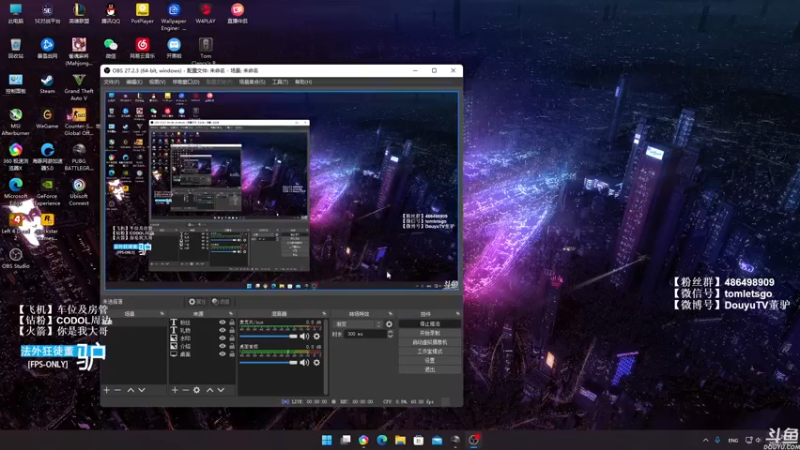Toggle visibility eye for 礼物 source
The width and height of the screenshot is (800, 450).
coord(222,330)
